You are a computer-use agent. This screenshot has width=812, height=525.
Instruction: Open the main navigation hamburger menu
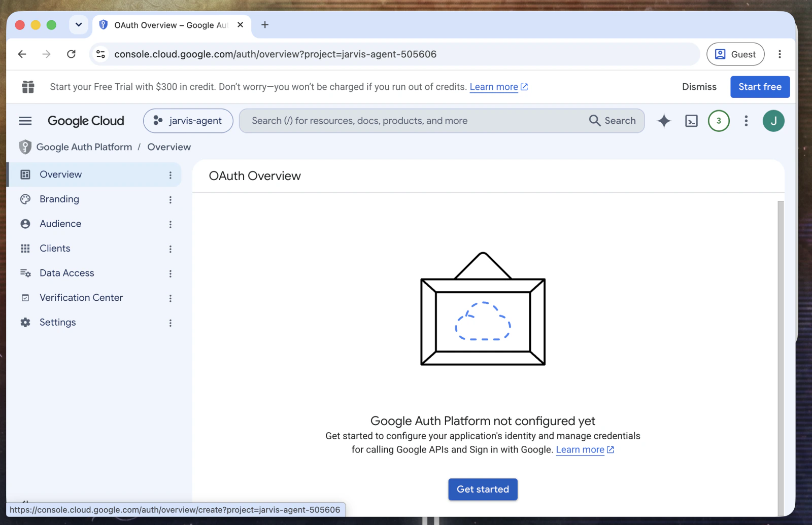point(25,121)
